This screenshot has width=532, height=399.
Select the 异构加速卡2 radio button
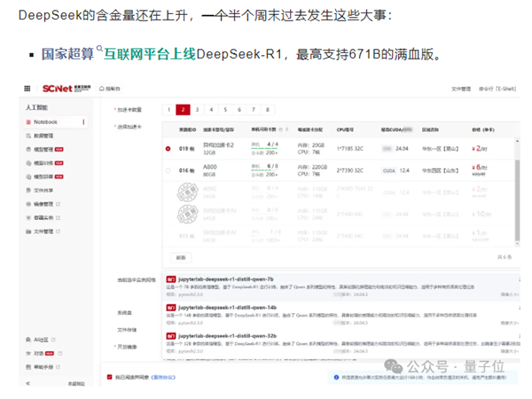pyautogui.click(x=169, y=148)
